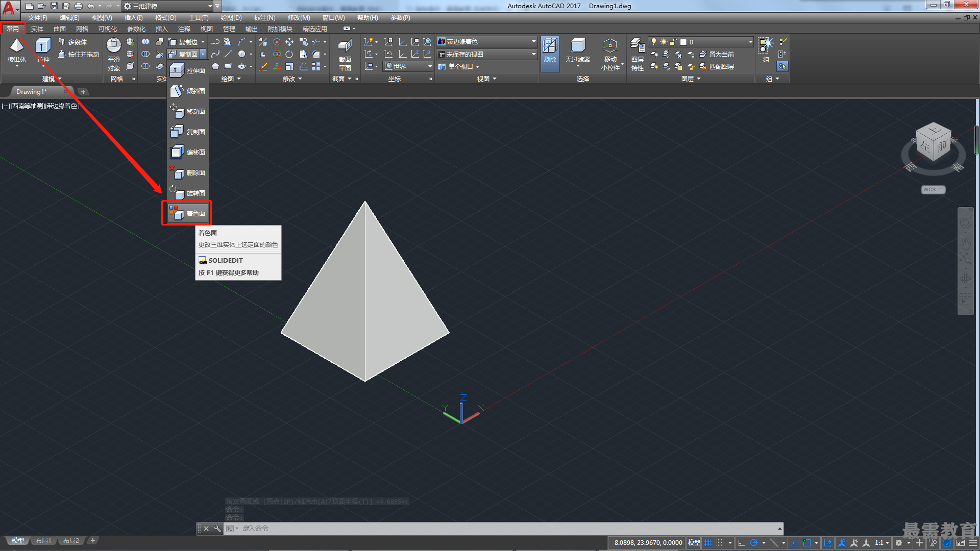Open the annotation scale 1:1 dropdown
The image size is (980, 551).
(881, 543)
